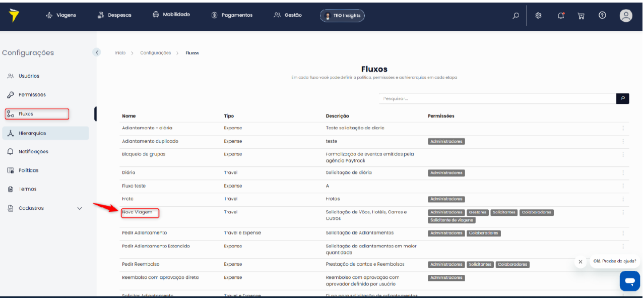The image size is (644, 298).
Task: Open the notifications bell icon in top bar
Action: click(561, 16)
